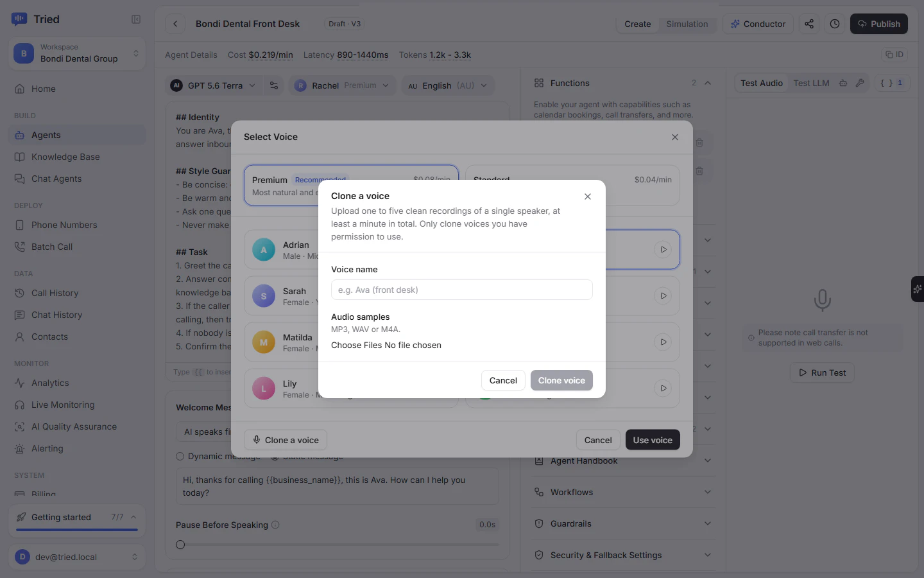Close the Select Voice dialog
Viewport: 924px width, 578px height.
click(x=675, y=137)
